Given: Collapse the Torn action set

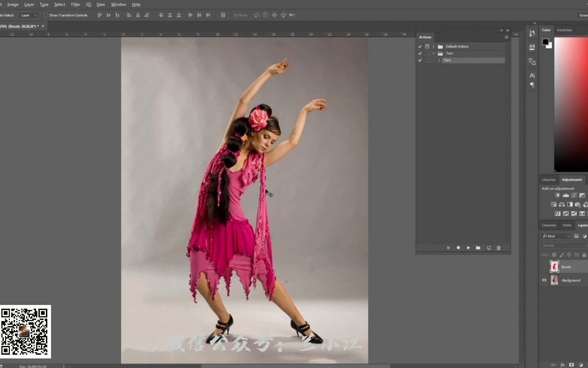Looking at the screenshot, I should click(434, 53).
